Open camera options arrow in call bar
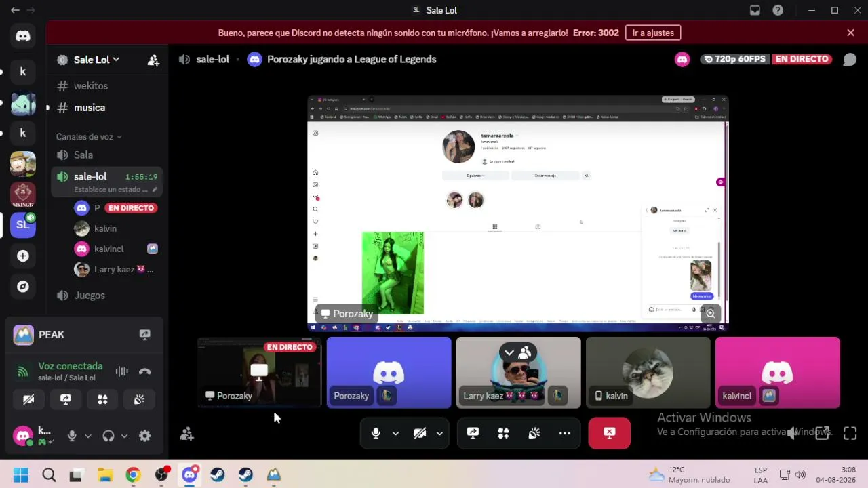This screenshot has height=488, width=868. click(439, 433)
